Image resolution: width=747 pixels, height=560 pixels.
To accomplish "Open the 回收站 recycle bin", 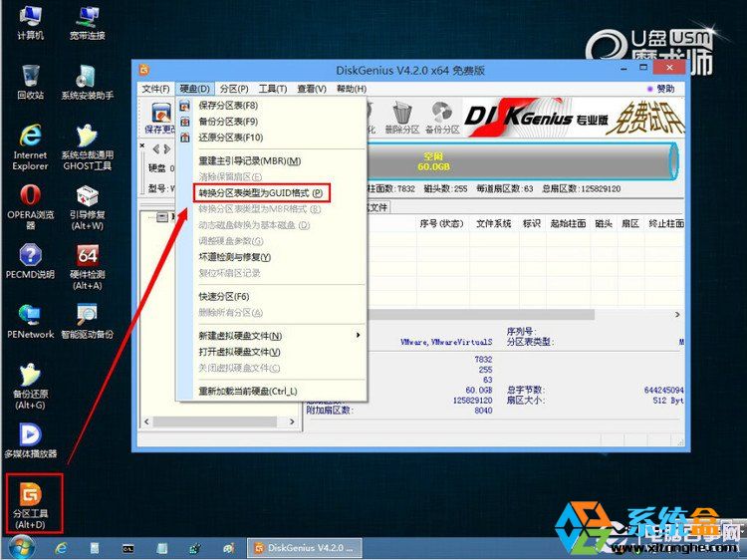I will 30,82.
